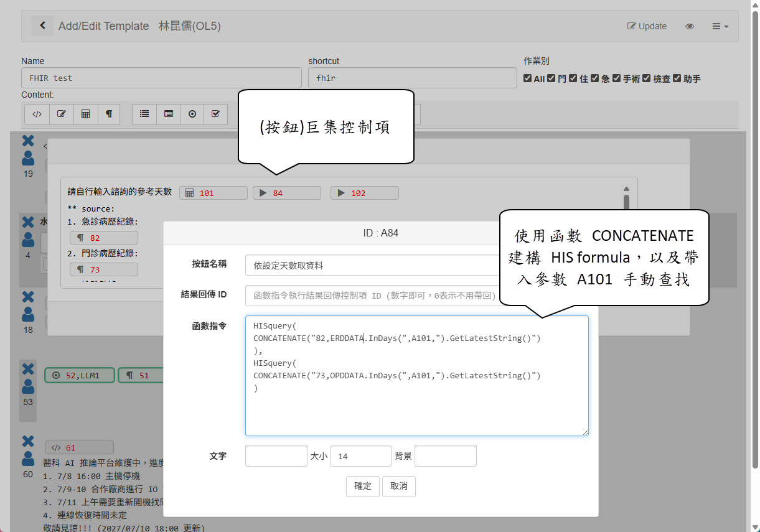Click the eye preview icon in header

(689, 26)
